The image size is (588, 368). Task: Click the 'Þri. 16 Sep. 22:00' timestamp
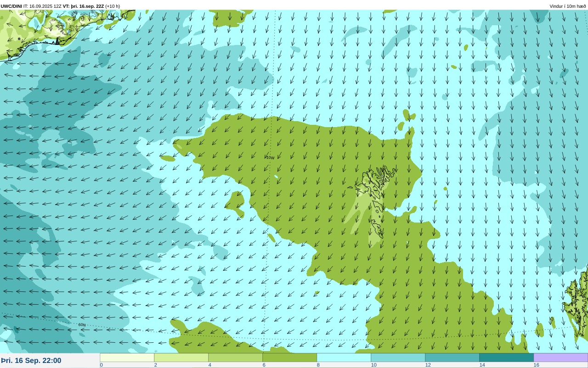[31, 361]
